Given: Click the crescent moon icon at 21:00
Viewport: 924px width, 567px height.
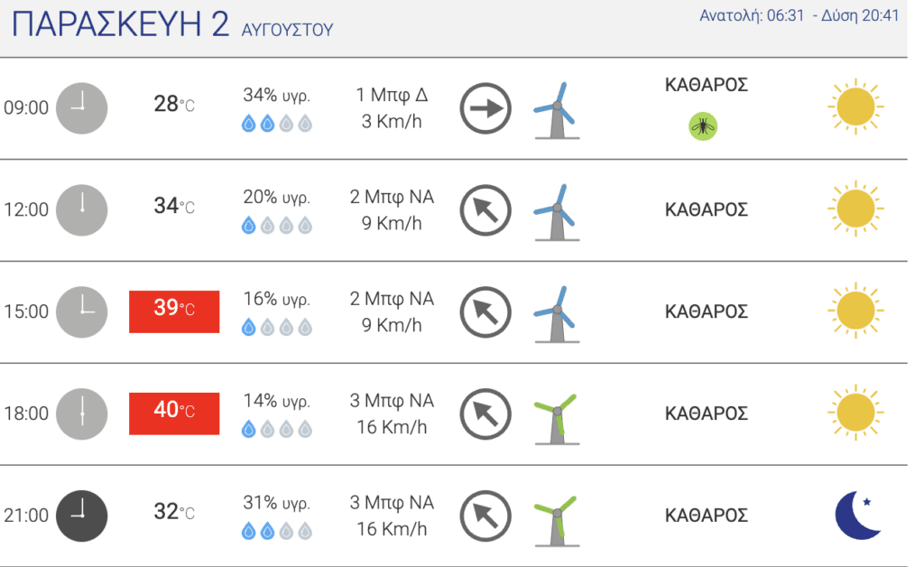Looking at the screenshot, I should (x=858, y=516).
